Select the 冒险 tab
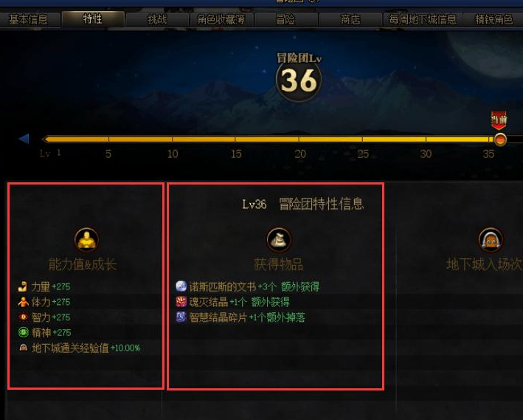 [x=286, y=19]
